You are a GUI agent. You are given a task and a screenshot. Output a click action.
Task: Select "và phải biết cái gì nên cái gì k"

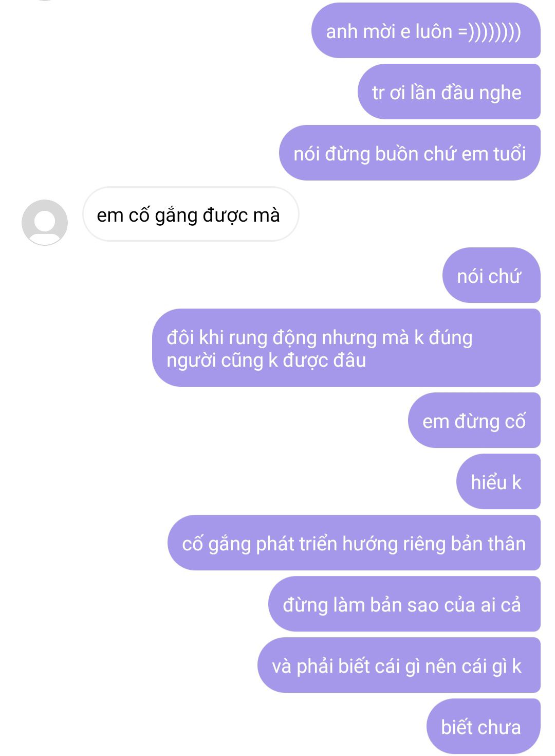(399, 665)
